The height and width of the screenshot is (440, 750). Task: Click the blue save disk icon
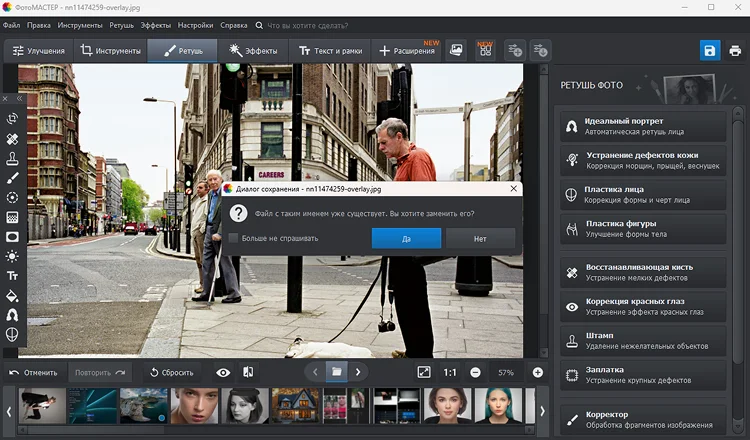pos(710,50)
